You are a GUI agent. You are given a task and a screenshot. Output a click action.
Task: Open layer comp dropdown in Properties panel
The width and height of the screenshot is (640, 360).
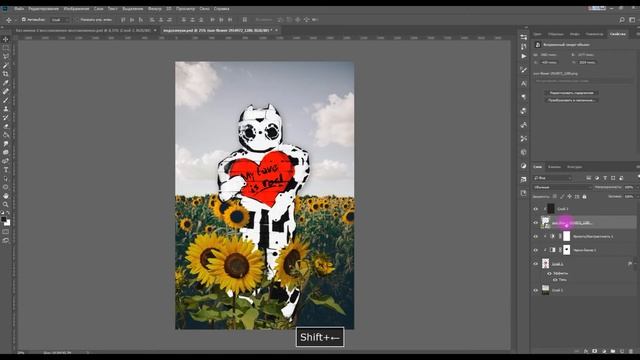[584, 81]
